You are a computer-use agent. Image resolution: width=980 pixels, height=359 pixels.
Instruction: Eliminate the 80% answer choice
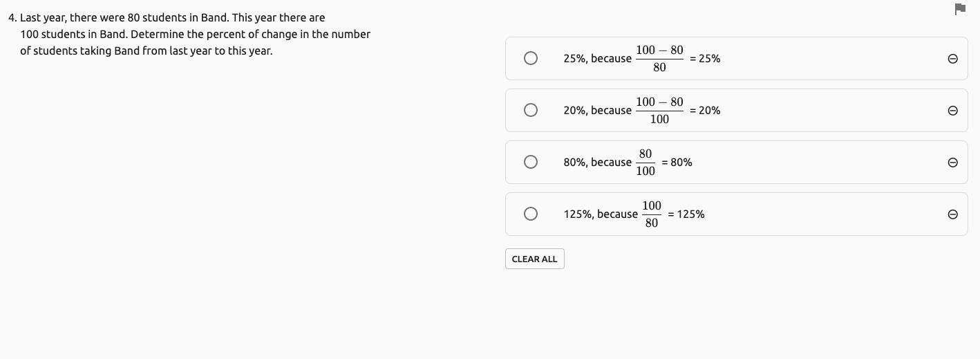[x=952, y=163]
